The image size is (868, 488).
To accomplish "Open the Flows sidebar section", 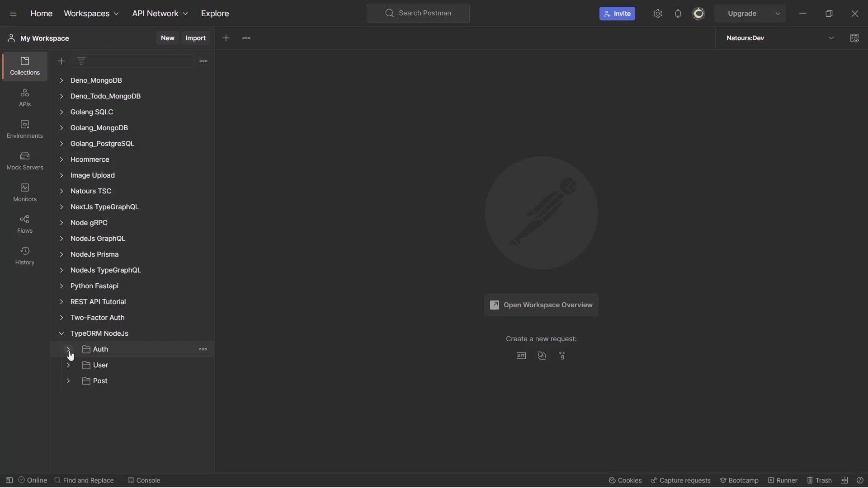I will coord(25,225).
